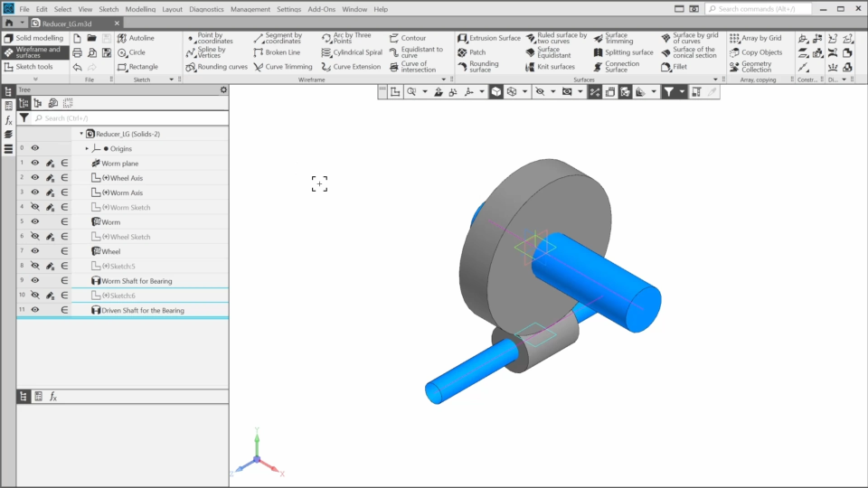Viewport: 868px width, 488px height.
Task: Expand the Origins tree node
Action: [x=88, y=148]
